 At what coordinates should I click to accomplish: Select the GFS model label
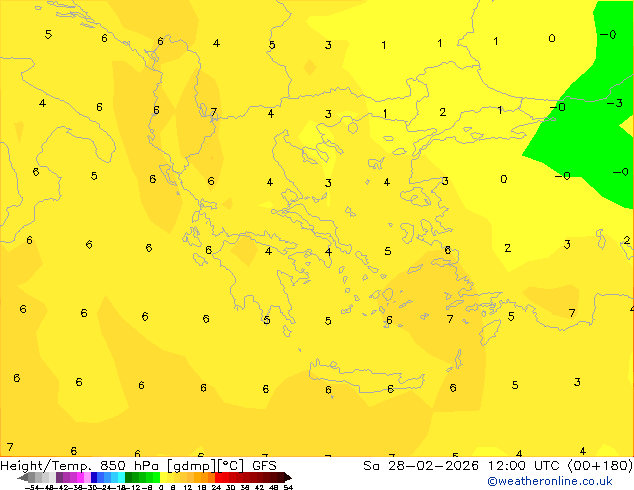(x=264, y=465)
